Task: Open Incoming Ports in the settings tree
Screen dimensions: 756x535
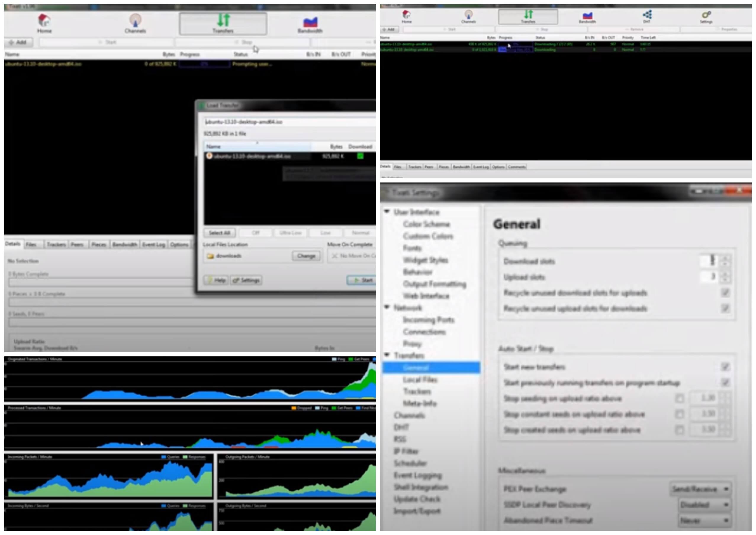Action: [429, 320]
